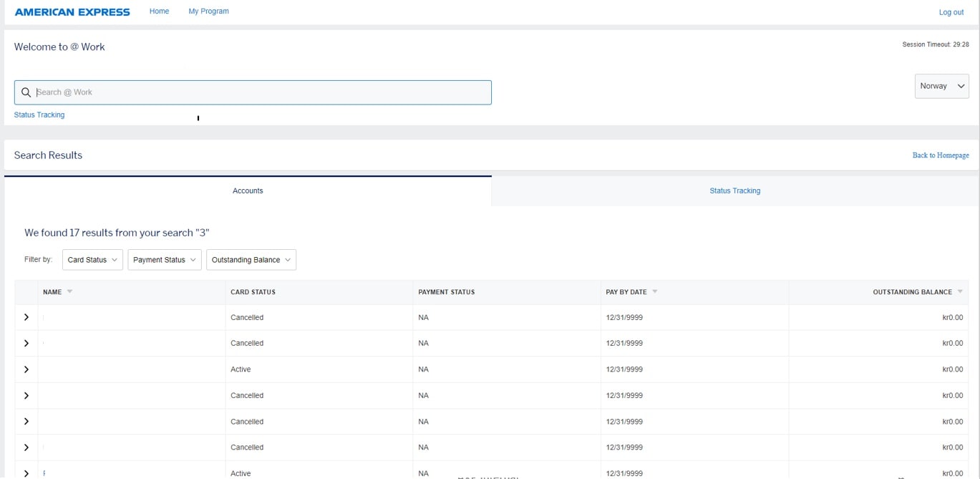This screenshot has width=980, height=479.
Task: Open the My Program menu item
Action: click(208, 11)
